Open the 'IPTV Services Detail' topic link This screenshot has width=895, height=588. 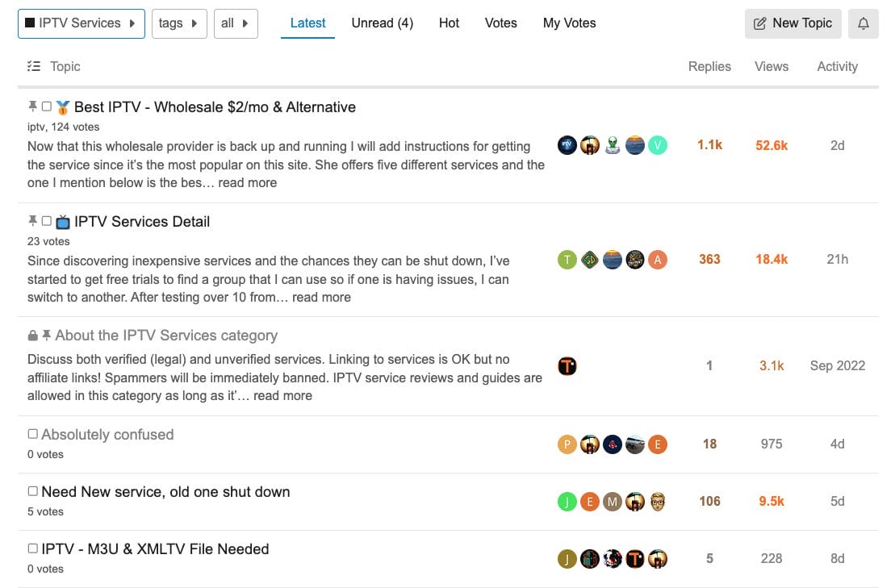pos(142,222)
